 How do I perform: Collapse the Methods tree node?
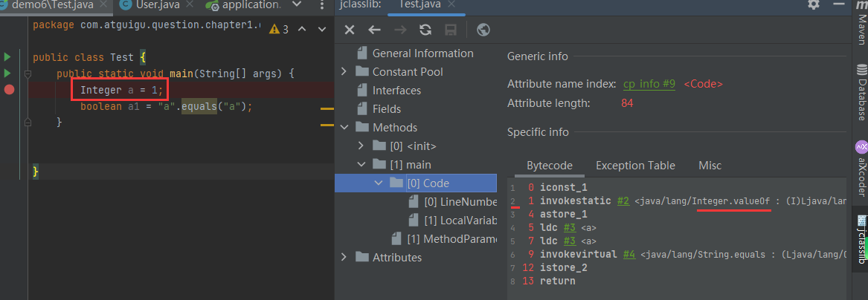[344, 128]
